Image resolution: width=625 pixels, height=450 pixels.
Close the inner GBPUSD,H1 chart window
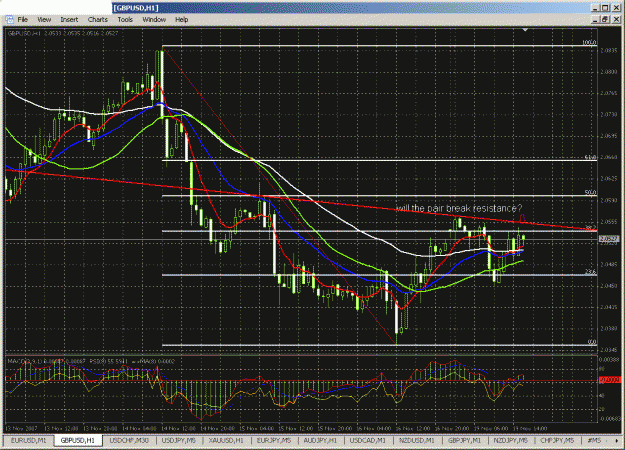(x=616, y=19)
